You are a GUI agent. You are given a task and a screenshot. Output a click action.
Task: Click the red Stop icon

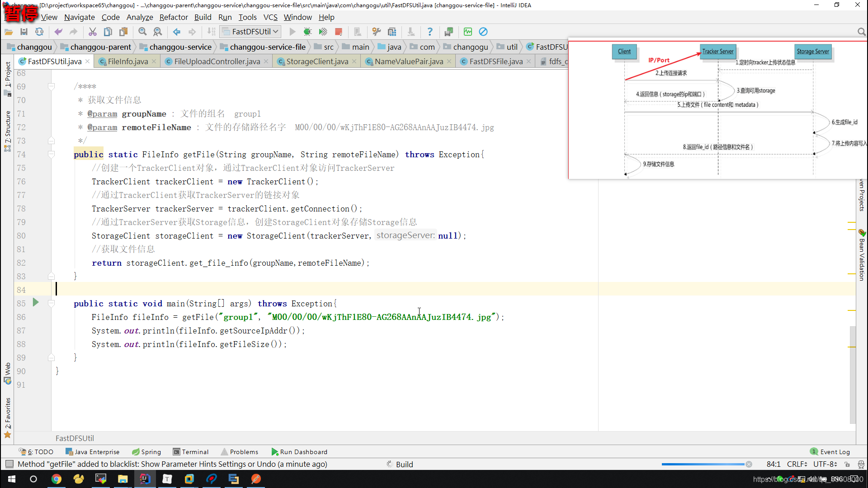tap(338, 32)
